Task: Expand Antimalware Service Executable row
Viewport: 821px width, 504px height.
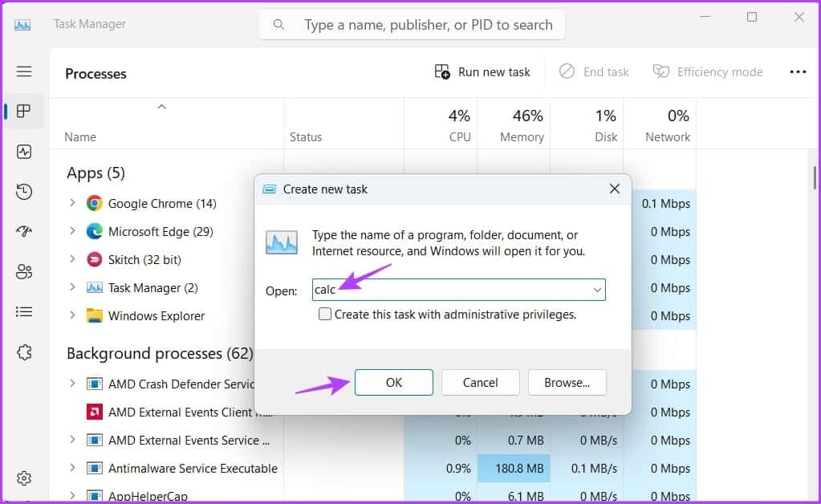Action: 72,468
